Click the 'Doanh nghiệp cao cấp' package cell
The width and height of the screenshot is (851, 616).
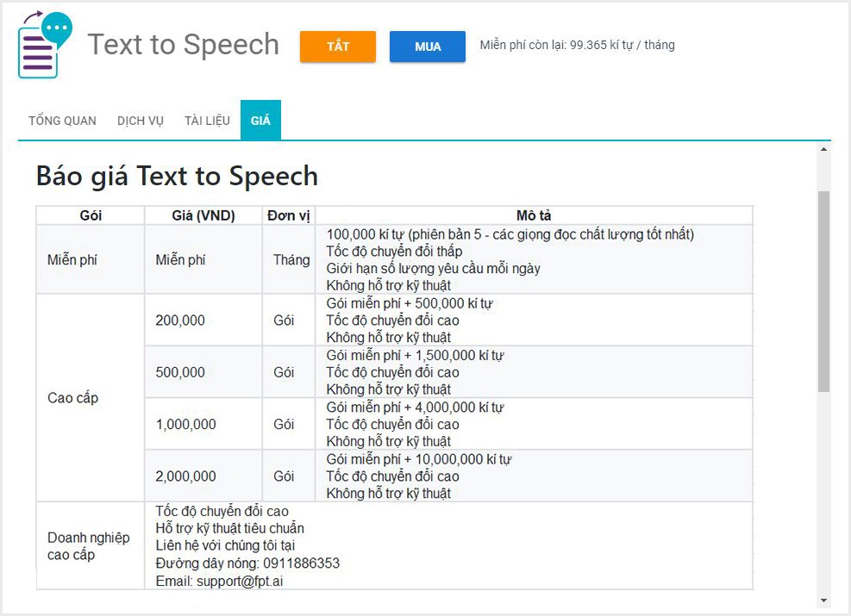pyautogui.click(x=89, y=546)
